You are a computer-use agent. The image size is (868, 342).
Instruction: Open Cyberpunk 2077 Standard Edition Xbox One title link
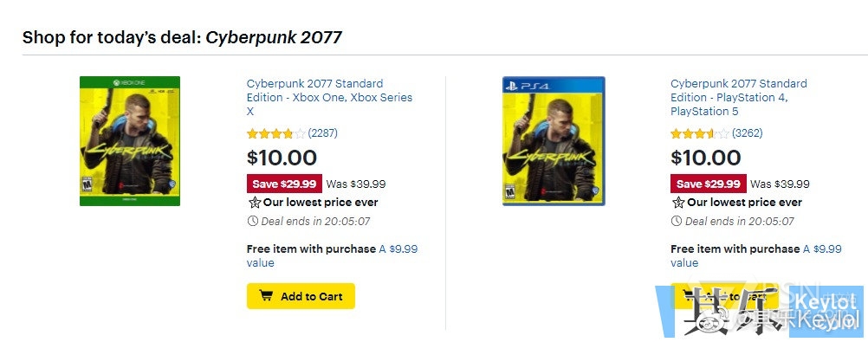click(329, 97)
